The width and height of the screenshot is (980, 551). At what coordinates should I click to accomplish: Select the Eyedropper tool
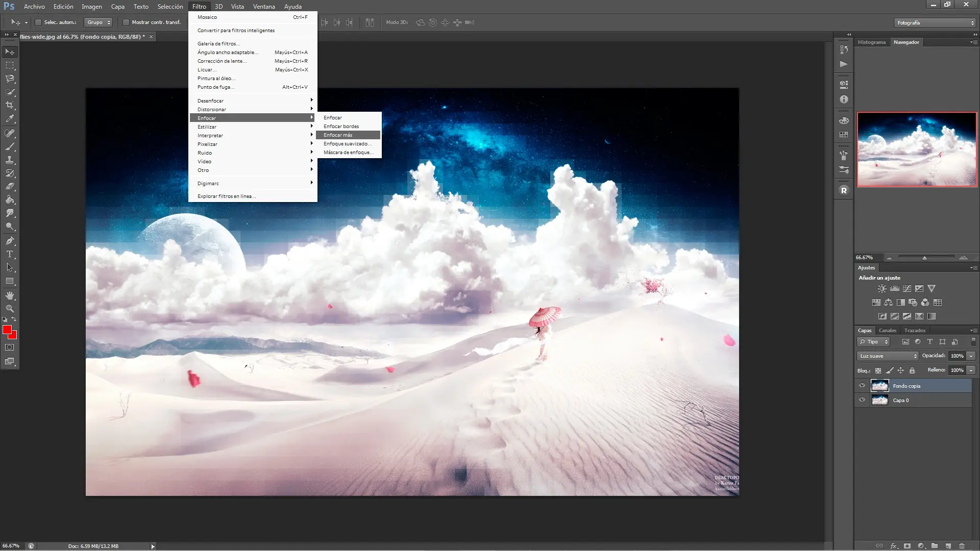[x=10, y=119]
